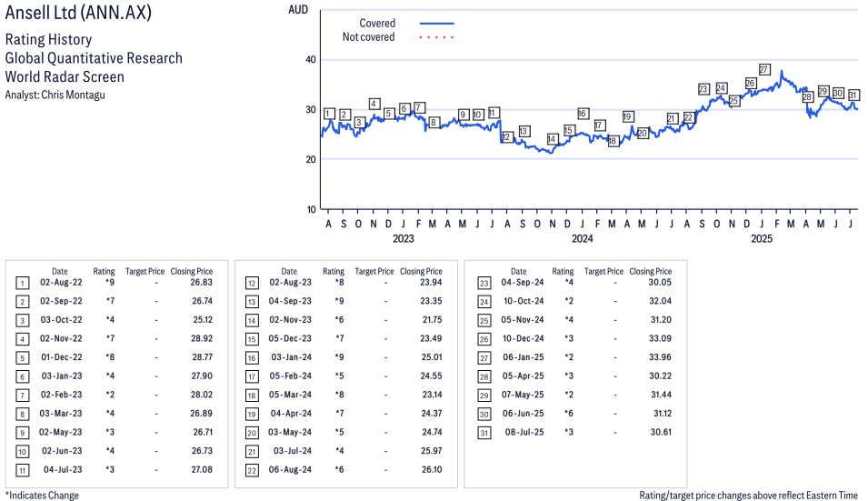Viewport: 868px width, 501px height.
Task: Select closing price 28.92
Action: point(202,338)
